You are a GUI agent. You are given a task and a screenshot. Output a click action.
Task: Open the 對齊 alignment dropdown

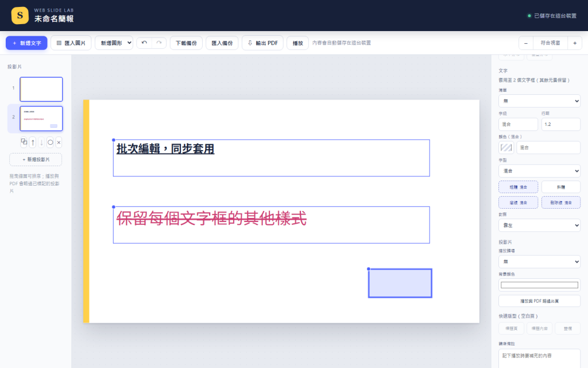(x=539, y=225)
